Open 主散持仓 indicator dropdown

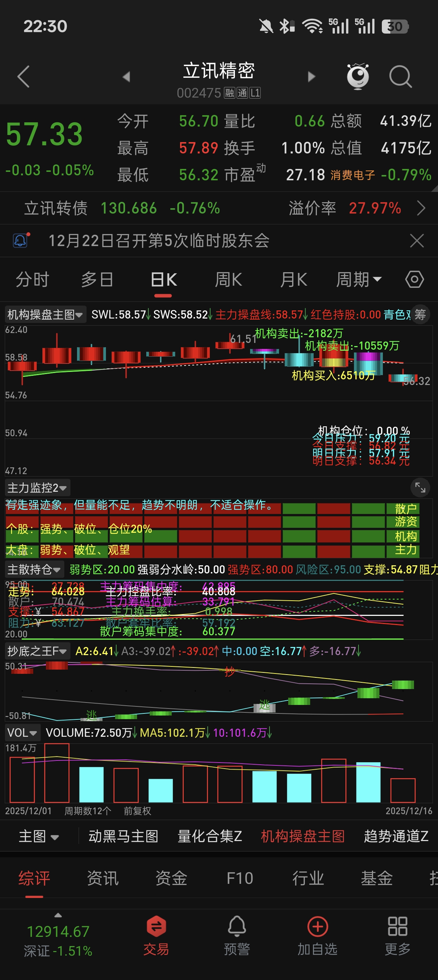click(x=34, y=570)
